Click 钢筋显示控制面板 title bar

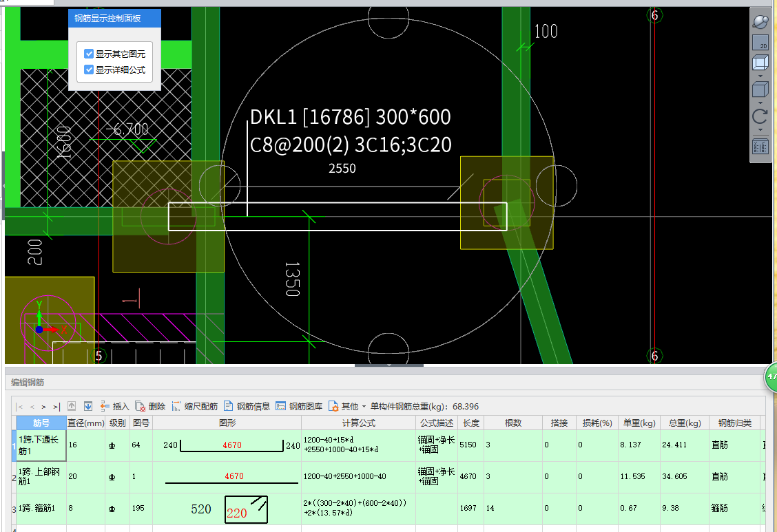pos(114,19)
